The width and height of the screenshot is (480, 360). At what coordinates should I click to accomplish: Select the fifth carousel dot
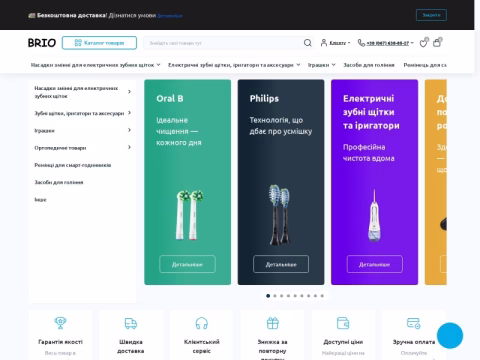(x=295, y=296)
